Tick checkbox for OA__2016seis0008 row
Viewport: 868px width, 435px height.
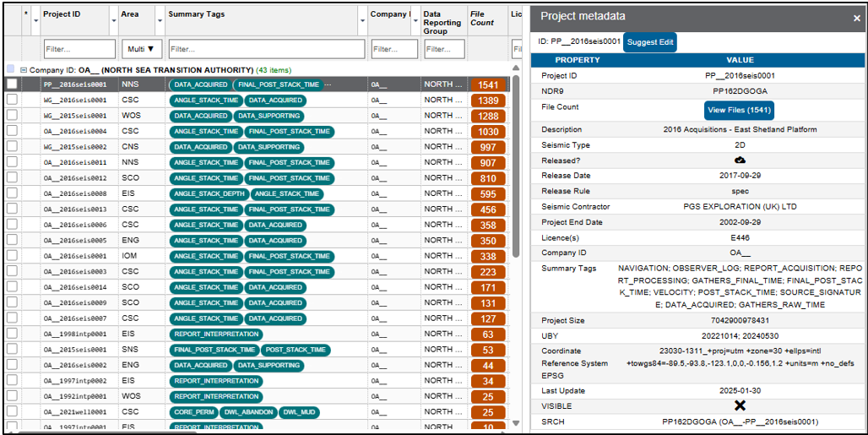pos(12,193)
